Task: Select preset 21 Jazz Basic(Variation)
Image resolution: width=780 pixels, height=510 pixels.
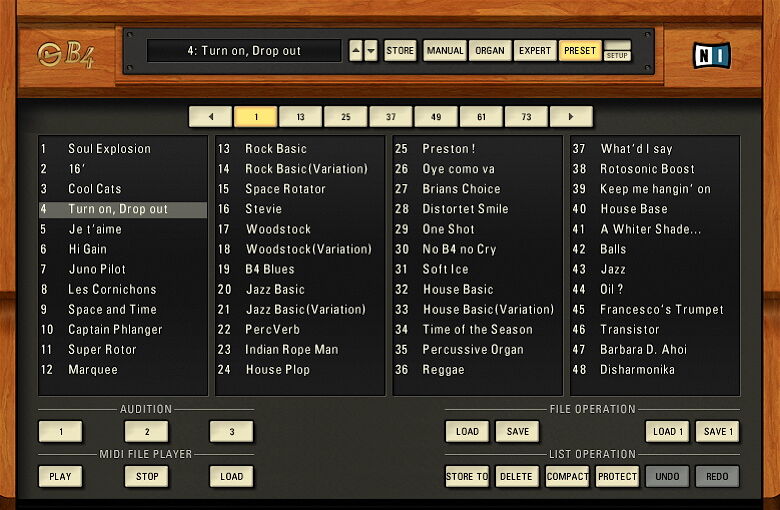Action: [300, 309]
